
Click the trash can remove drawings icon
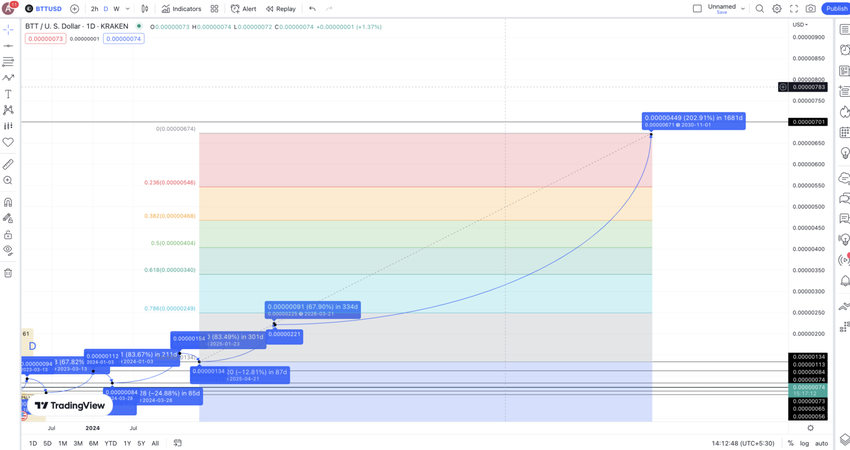pyautogui.click(x=8, y=273)
